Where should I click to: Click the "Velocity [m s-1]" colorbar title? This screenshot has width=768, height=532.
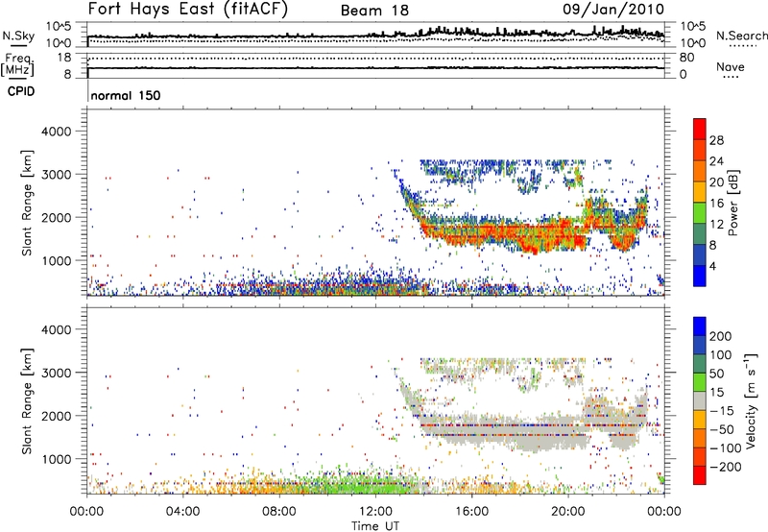coord(750,400)
